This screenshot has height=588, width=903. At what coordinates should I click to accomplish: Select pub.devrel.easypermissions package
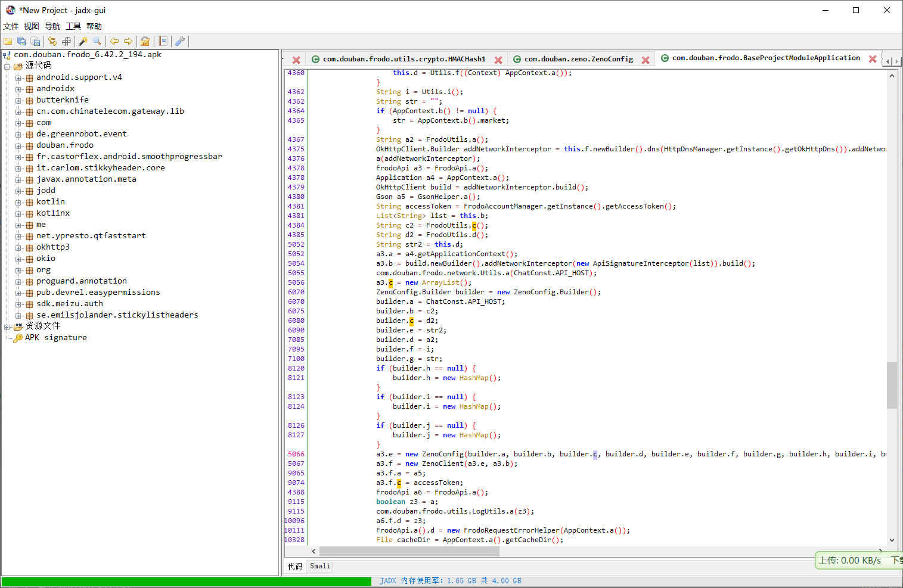(98, 293)
